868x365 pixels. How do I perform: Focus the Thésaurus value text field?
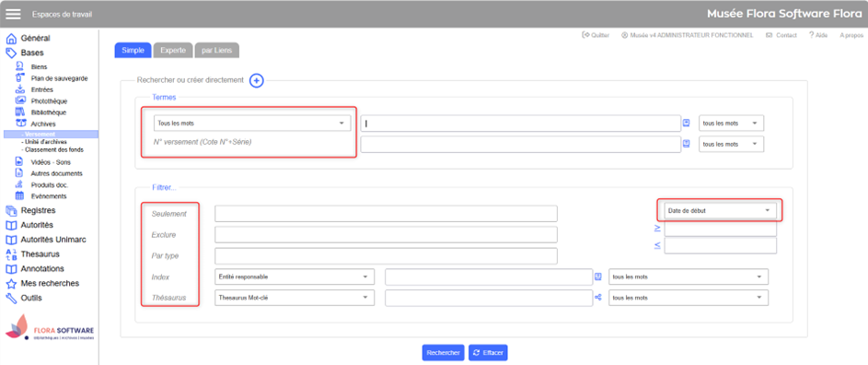pos(489,298)
